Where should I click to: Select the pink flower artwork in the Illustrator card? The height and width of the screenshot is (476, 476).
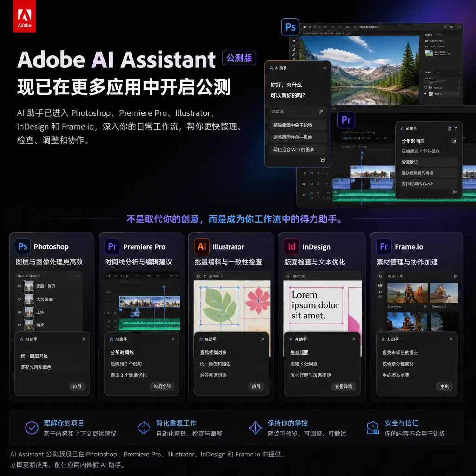258,301
